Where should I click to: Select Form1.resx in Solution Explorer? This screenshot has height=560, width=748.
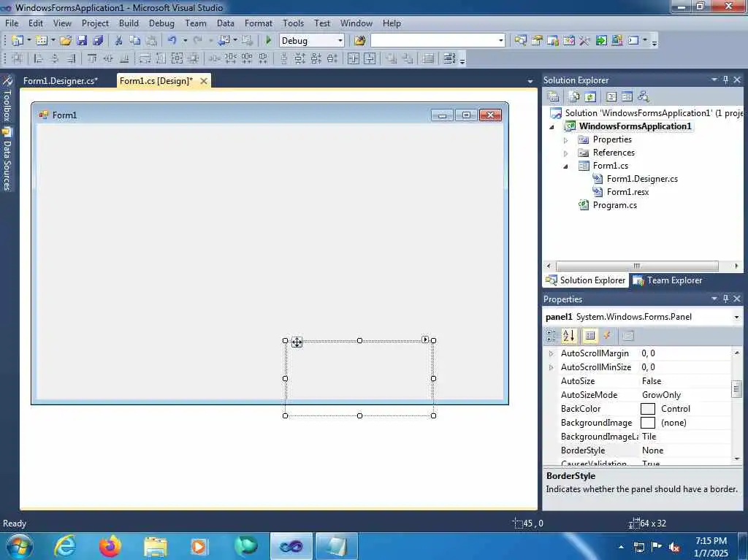[x=627, y=192]
